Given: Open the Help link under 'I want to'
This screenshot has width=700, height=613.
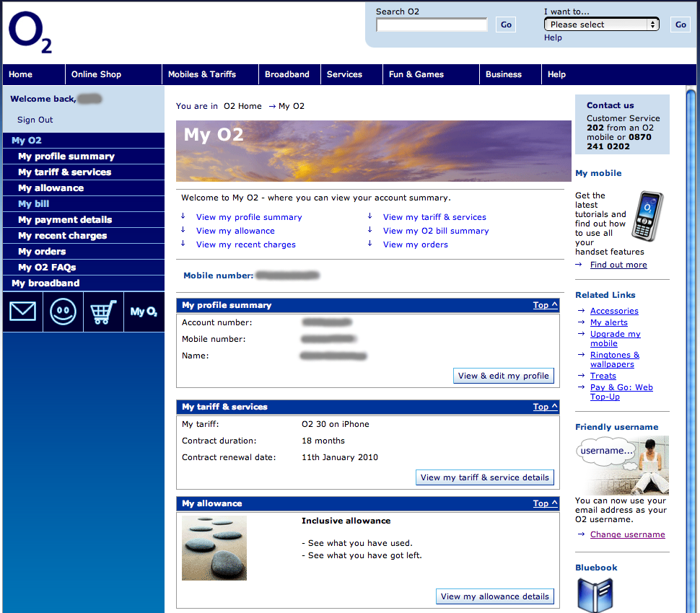Looking at the screenshot, I should [x=553, y=38].
